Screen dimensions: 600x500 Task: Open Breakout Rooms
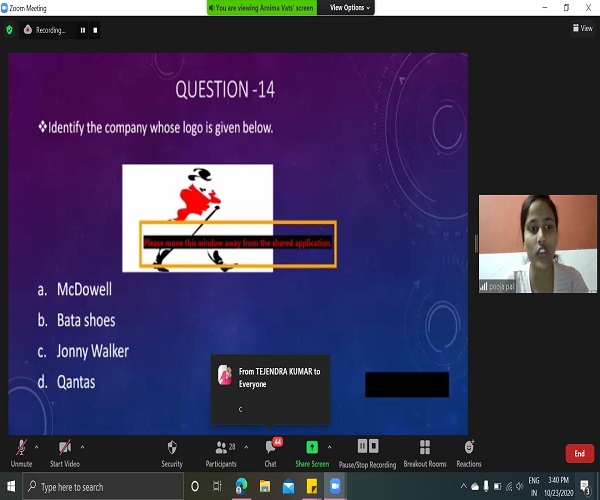click(425, 454)
